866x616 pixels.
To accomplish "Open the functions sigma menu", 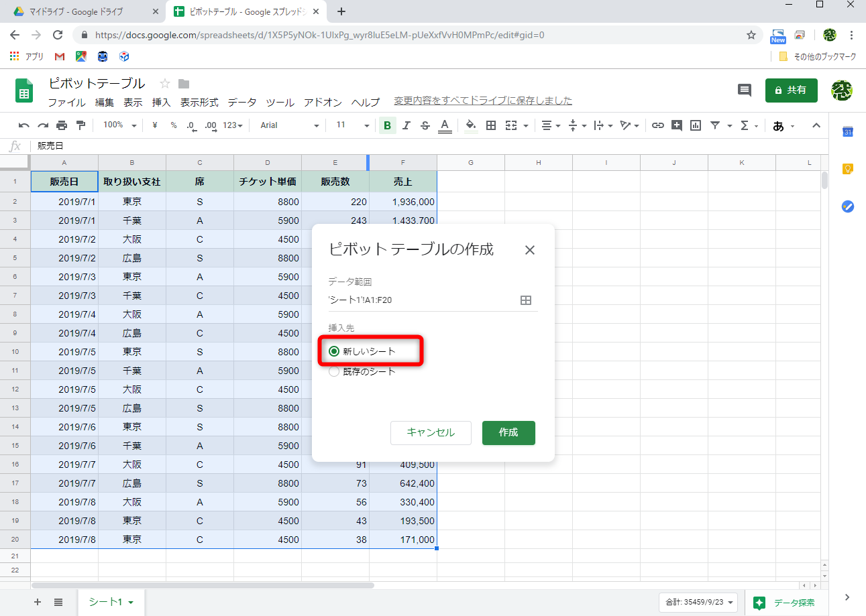I will (x=744, y=125).
